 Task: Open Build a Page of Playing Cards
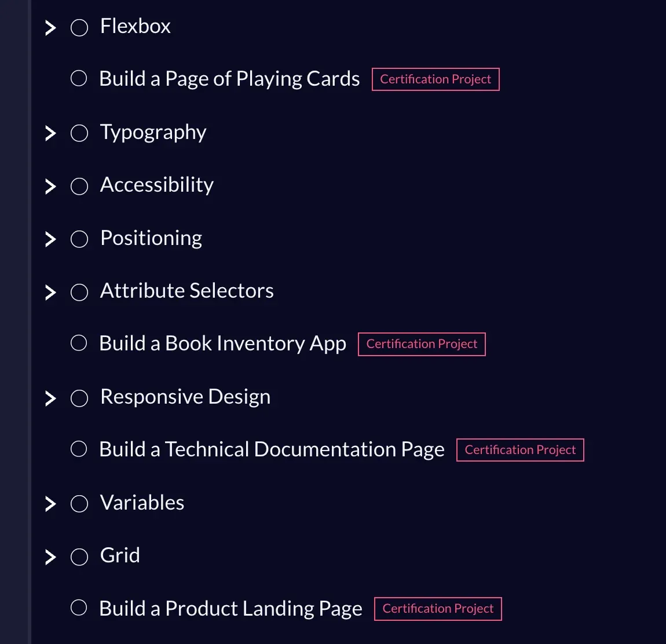pos(229,79)
